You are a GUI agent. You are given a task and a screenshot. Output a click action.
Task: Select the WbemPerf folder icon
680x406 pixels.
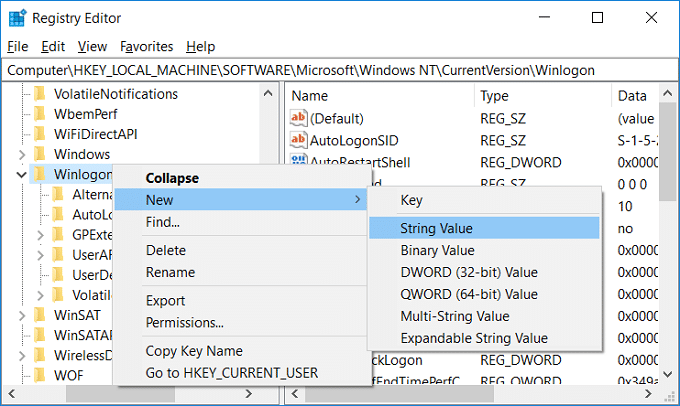40,114
